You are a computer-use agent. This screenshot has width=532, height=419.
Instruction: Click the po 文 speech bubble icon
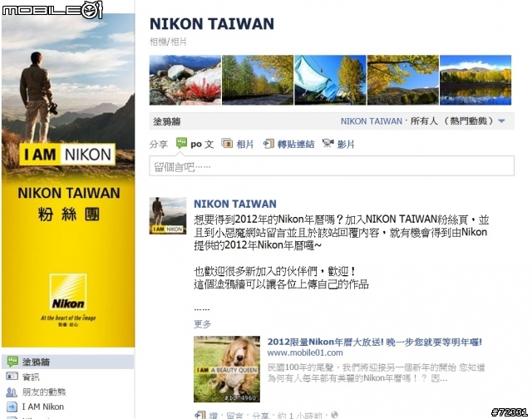tap(181, 143)
